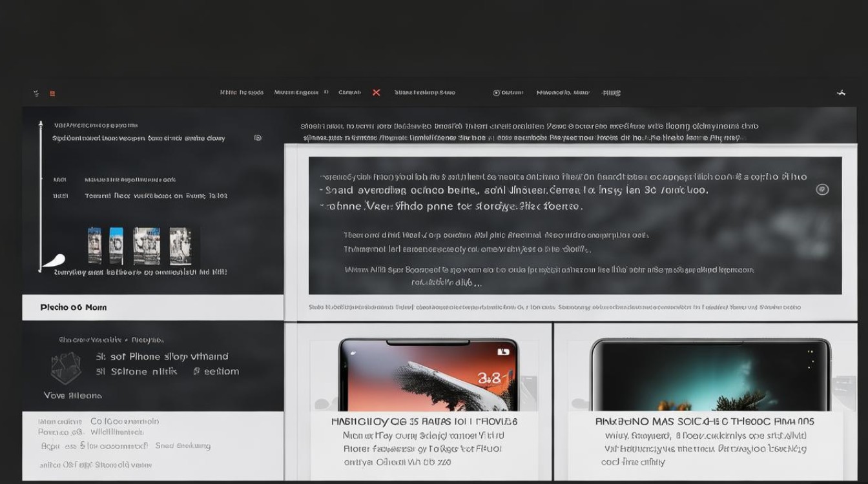Image resolution: width=868 pixels, height=484 pixels.
Task: Click the up arrow atop the left vertical line
Action: (x=41, y=124)
